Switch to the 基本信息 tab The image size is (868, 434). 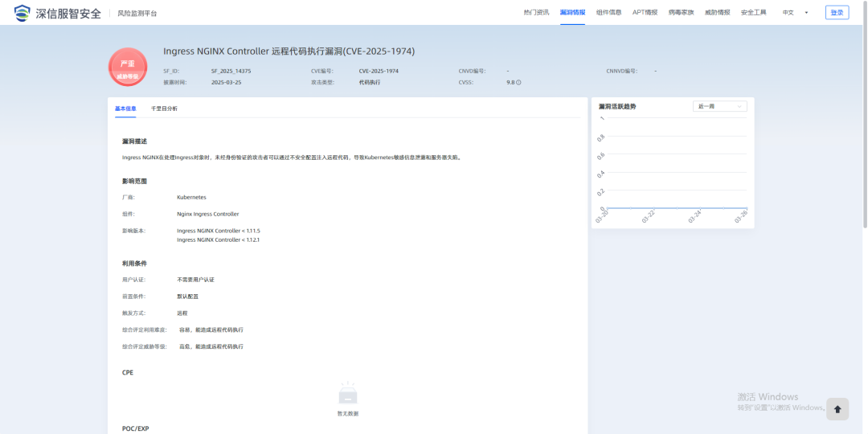[125, 108]
